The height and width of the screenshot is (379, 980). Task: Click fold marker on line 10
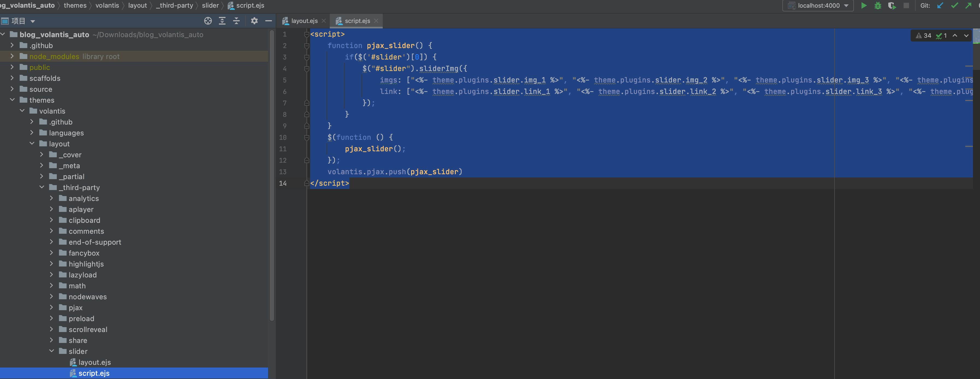tap(307, 137)
